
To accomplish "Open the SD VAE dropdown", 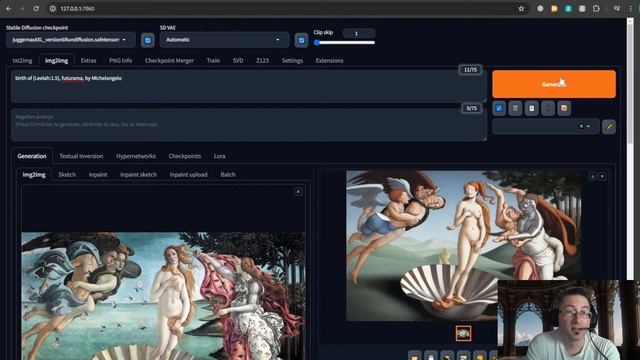I will (224, 40).
